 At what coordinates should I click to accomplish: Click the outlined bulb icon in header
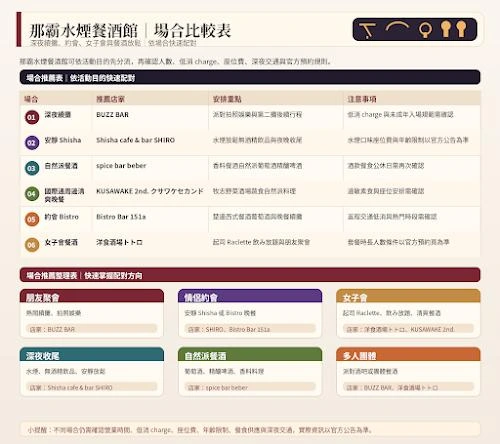point(426,30)
